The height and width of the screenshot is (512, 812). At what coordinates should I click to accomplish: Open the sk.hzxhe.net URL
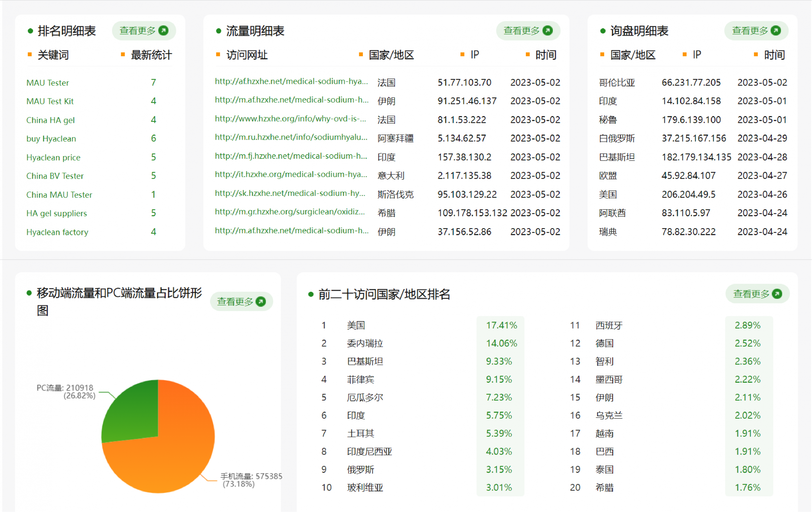[290, 193]
